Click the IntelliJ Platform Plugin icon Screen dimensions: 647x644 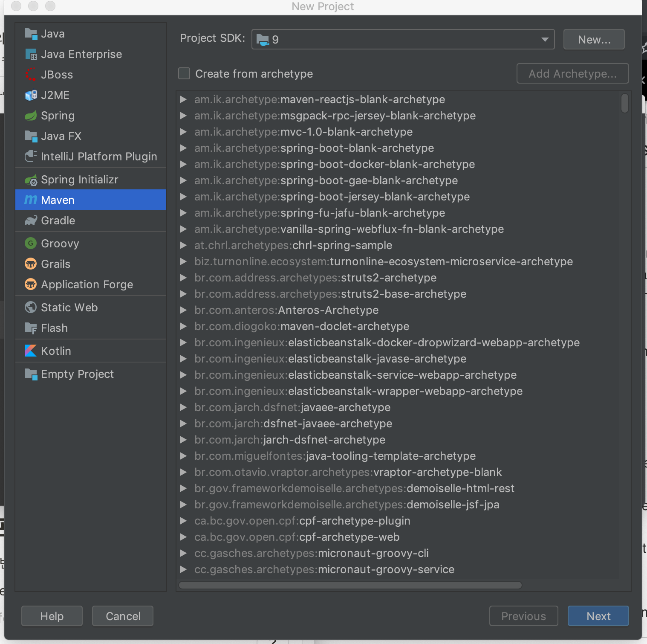click(x=31, y=157)
